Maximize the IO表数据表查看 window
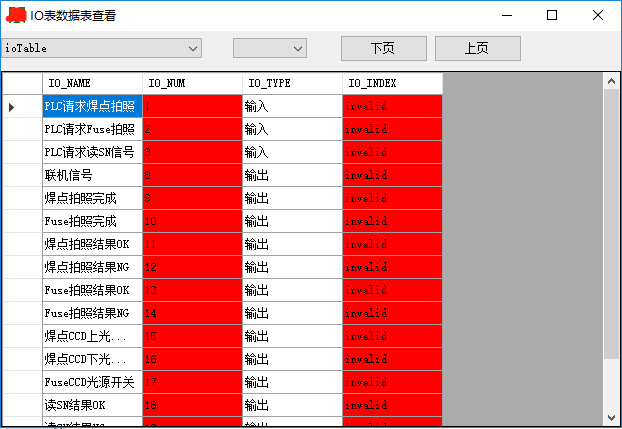 pyautogui.click(x=552, y=15)
